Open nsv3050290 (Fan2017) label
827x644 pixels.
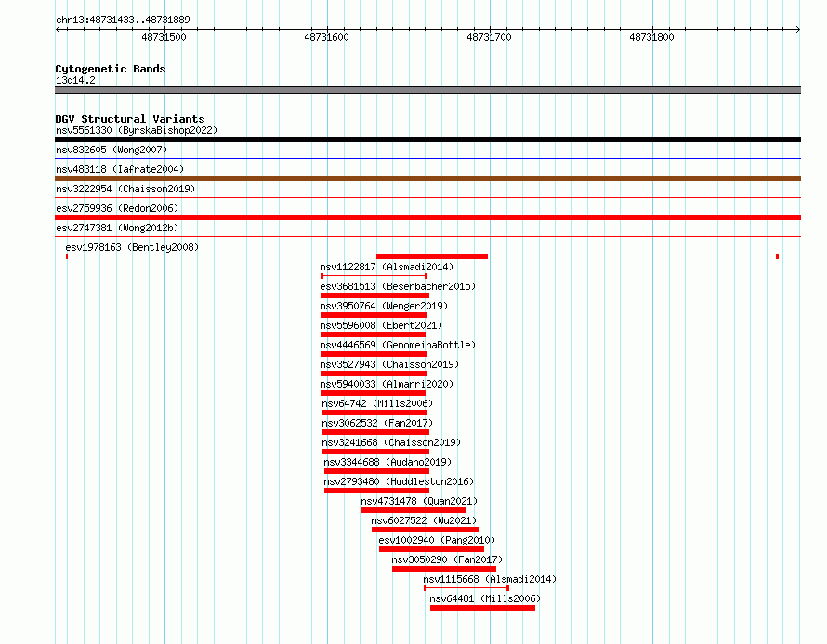tap(447, 559)
